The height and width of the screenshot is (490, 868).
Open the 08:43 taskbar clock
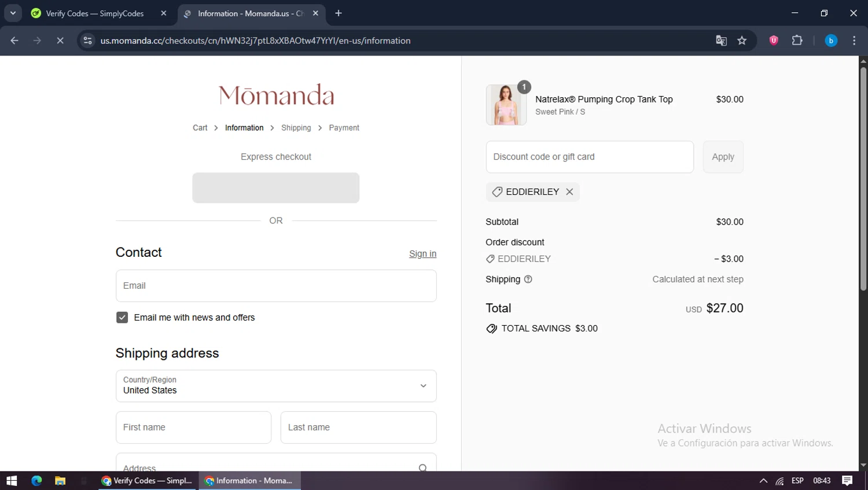tap(822, 481)
